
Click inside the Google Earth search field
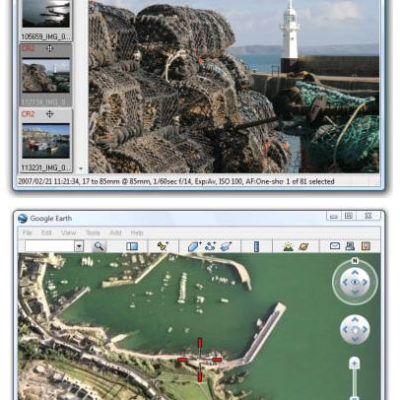tap(50, 246)
